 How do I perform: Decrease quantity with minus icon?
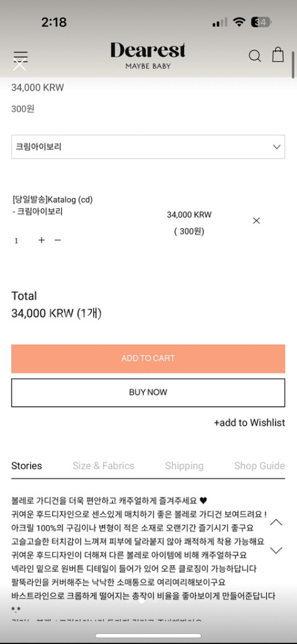pos(57,240)
